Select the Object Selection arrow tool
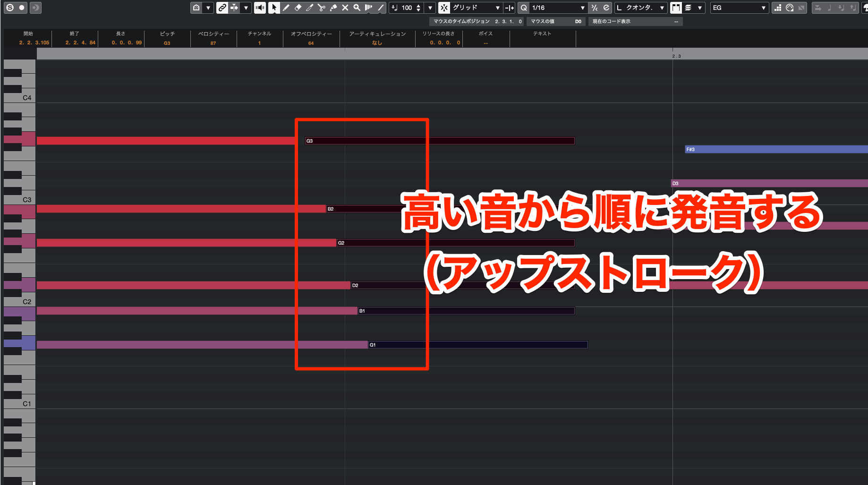 coord(274,8)
